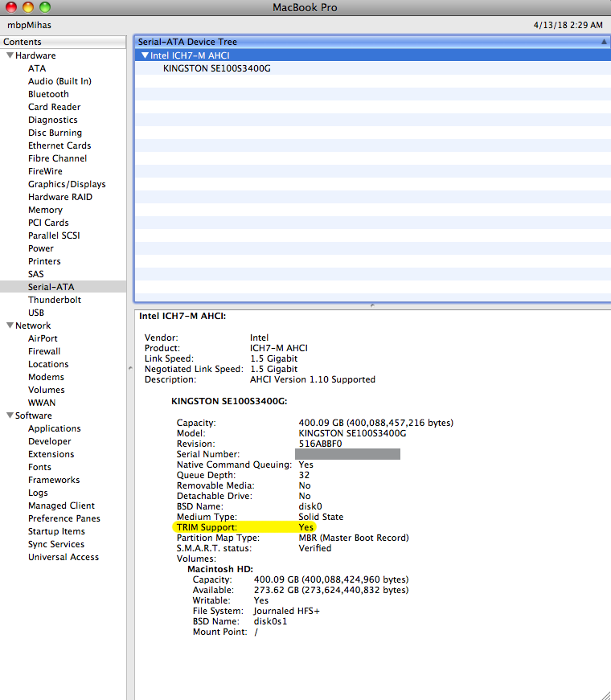Click the 516ABBF0 revision value

[x=320, y=444]
